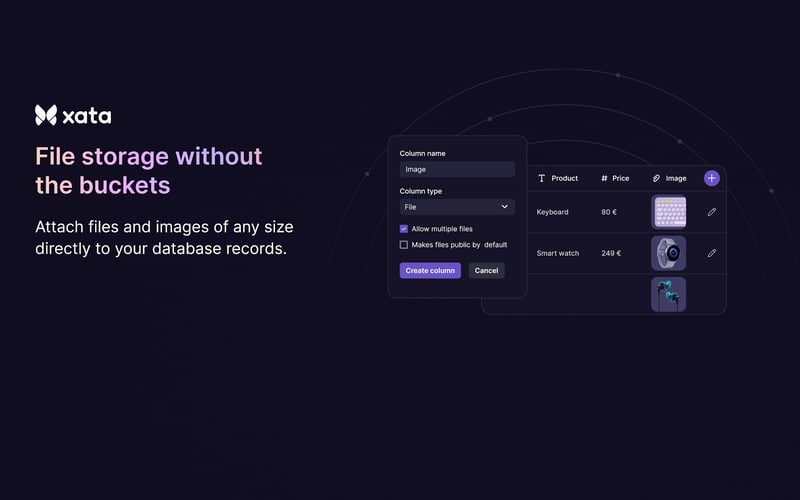Select the Keyboard product cell
The image size is (800, 500).
(552, 212)
